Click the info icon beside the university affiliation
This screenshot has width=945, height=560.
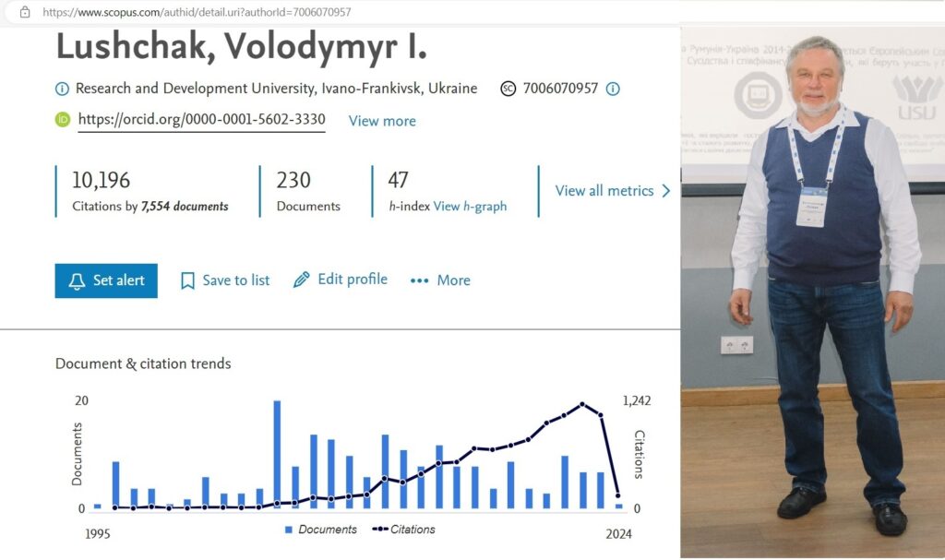[62, 89]
